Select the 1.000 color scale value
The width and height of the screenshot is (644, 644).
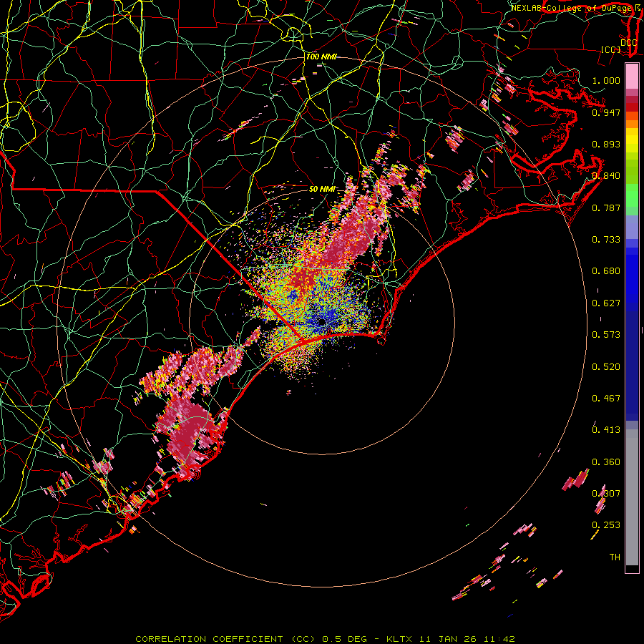[x=606, y=80]
